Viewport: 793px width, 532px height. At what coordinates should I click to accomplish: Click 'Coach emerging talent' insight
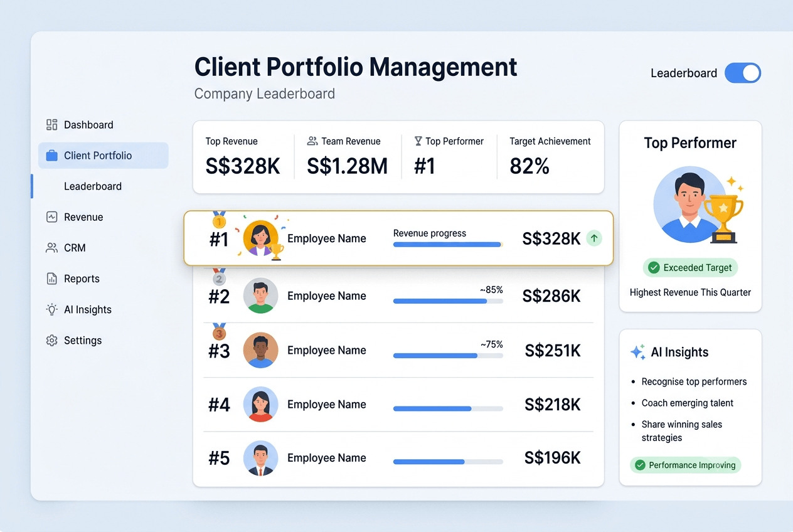coord(687,403)
